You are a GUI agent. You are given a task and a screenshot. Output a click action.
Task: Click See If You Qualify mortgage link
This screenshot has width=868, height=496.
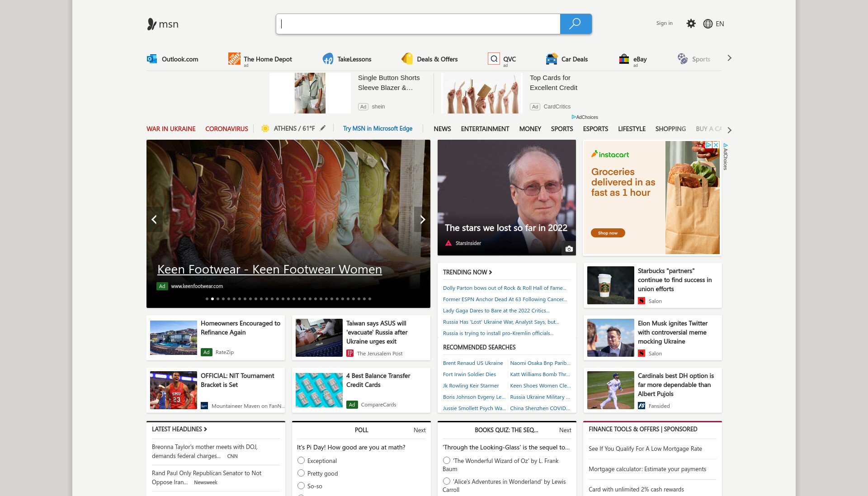point(645,449)
